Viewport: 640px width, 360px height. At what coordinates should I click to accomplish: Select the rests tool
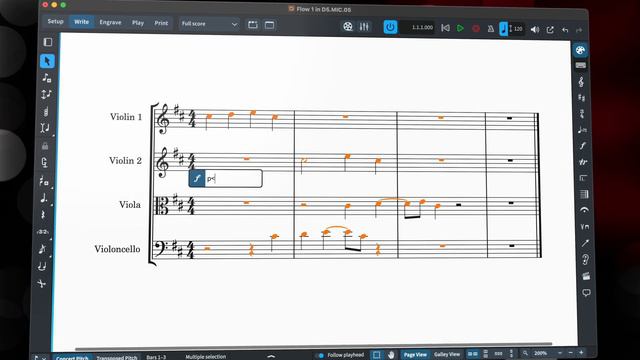point(43,215)
